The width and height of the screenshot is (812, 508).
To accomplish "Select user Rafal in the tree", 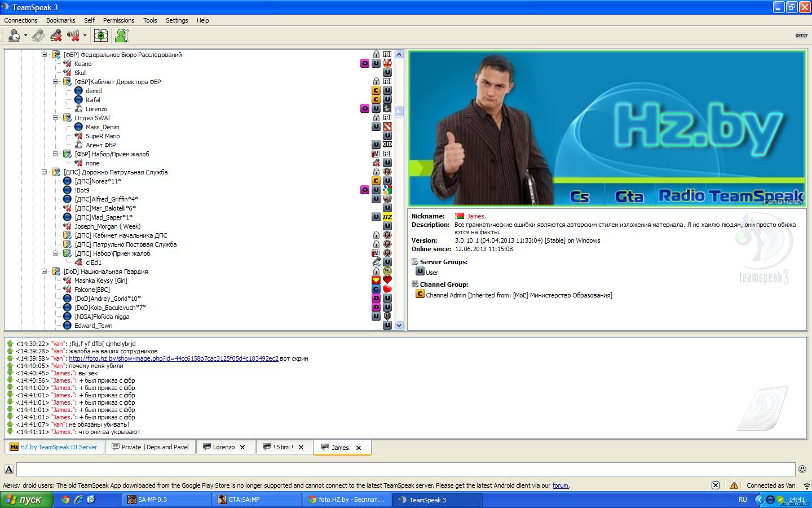I will [92, 100].
